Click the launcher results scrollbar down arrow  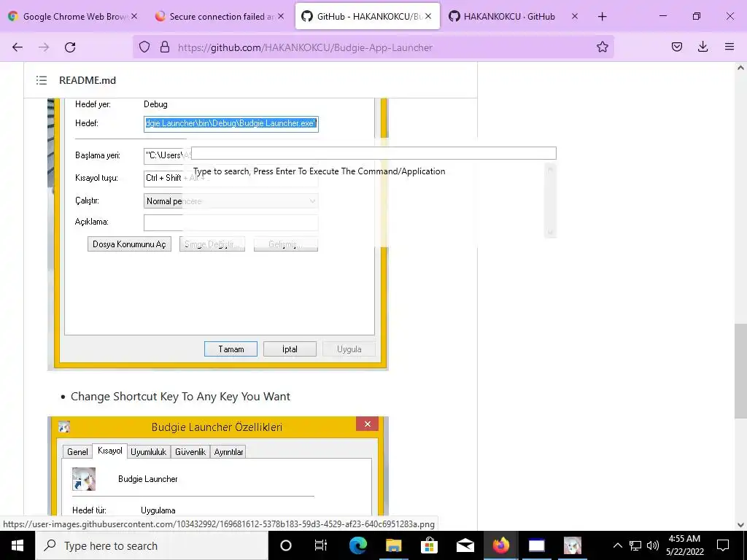tap(550, 233)
